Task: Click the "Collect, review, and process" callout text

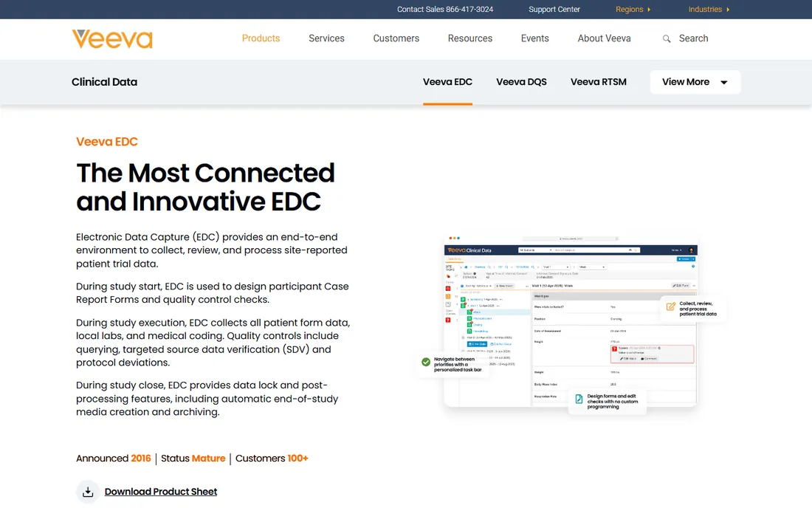Action: point(698,309)
